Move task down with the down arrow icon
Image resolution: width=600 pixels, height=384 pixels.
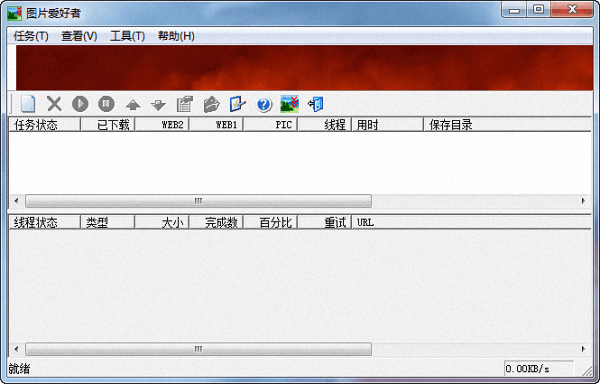[158, 105]
